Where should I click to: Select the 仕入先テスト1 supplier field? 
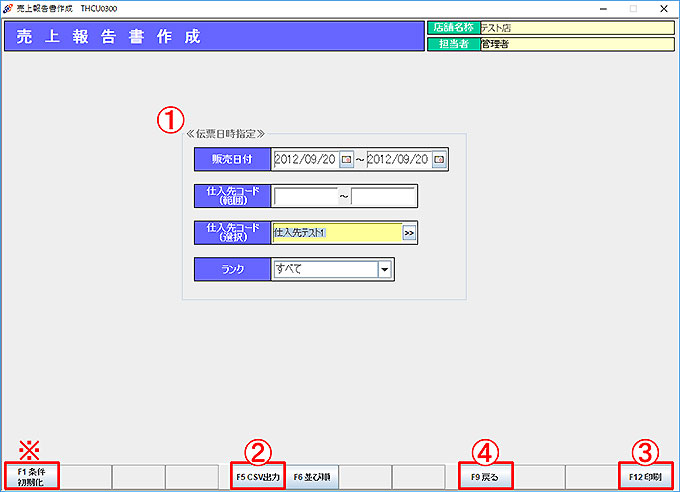click(337, 233)
